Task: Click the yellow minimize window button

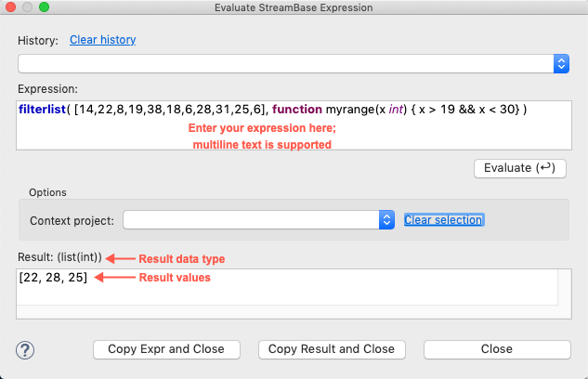Action: tap(28, 7)
